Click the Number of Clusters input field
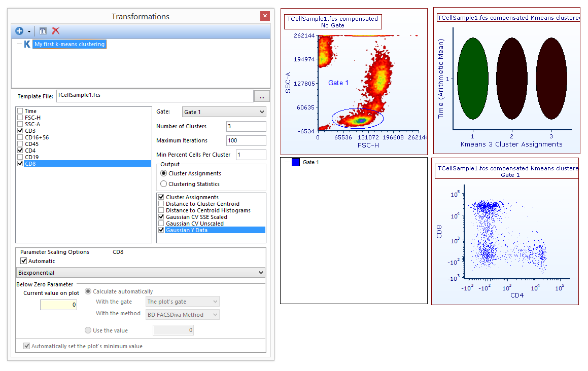 pos(246,126)
